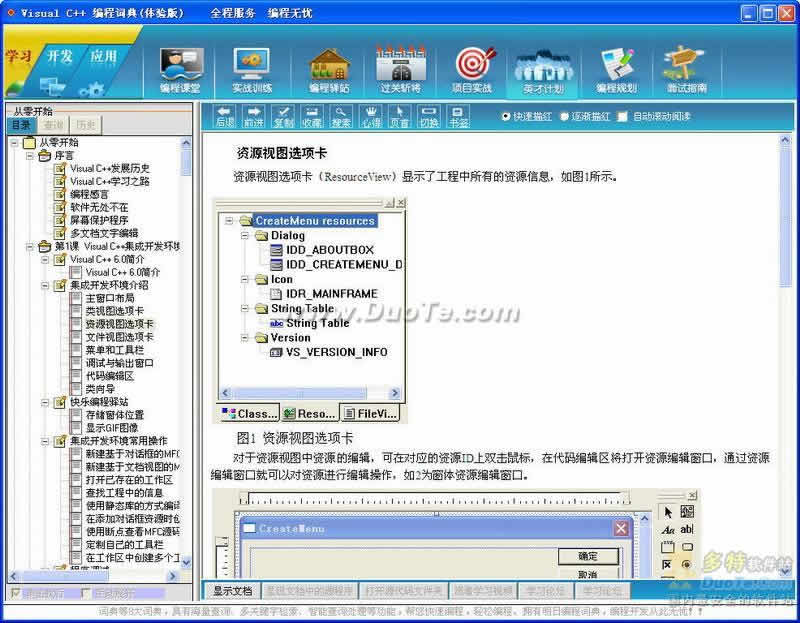Select the 逐渐描红 radio button
This screenshot has height=623, width=800.
pos(564,116)
